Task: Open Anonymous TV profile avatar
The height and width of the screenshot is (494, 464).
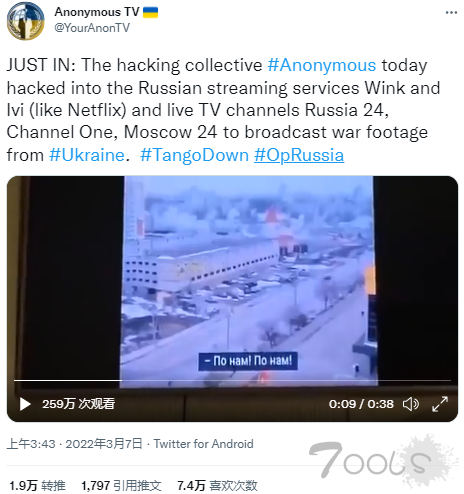Action: tap(26, 21)
